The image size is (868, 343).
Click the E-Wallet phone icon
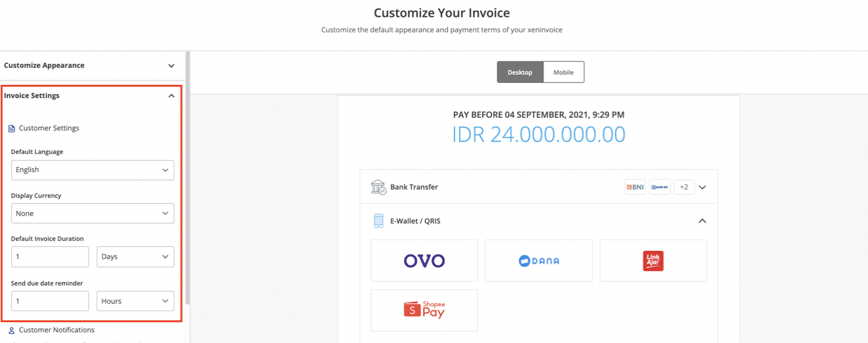(x=378, y=221)
